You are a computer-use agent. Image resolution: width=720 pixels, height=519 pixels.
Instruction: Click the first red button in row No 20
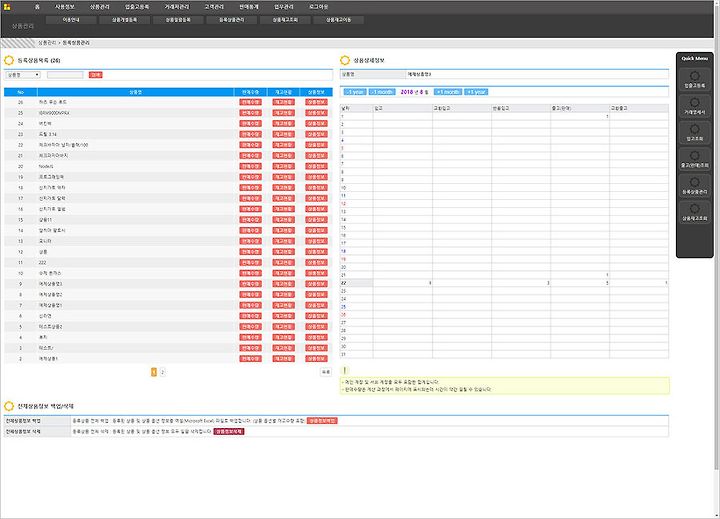[250, 166]
